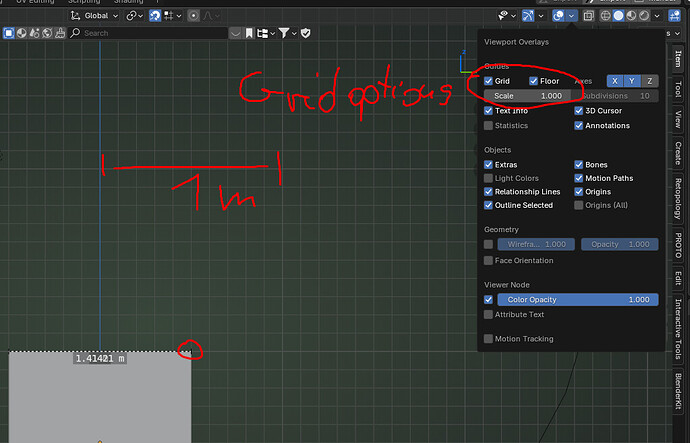Disable Relationship Lines checkbox

click(488, 192)
